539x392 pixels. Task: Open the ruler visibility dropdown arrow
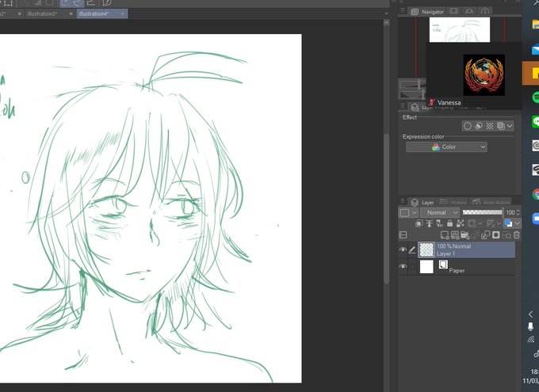pyautogui.click(x=499, y=223)
